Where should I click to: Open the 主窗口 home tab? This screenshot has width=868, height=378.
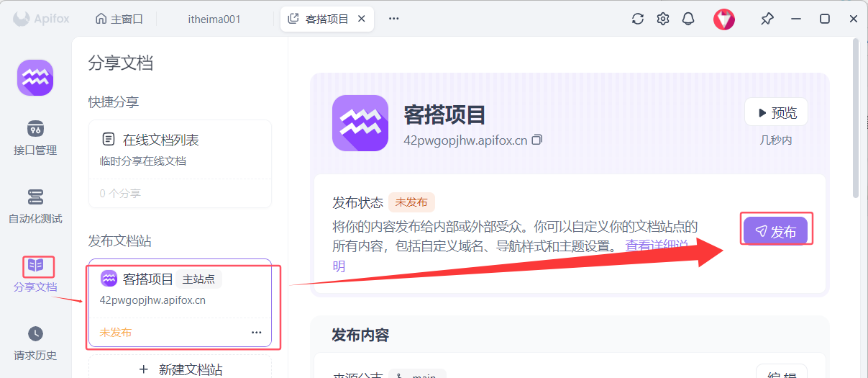[119, 19]
